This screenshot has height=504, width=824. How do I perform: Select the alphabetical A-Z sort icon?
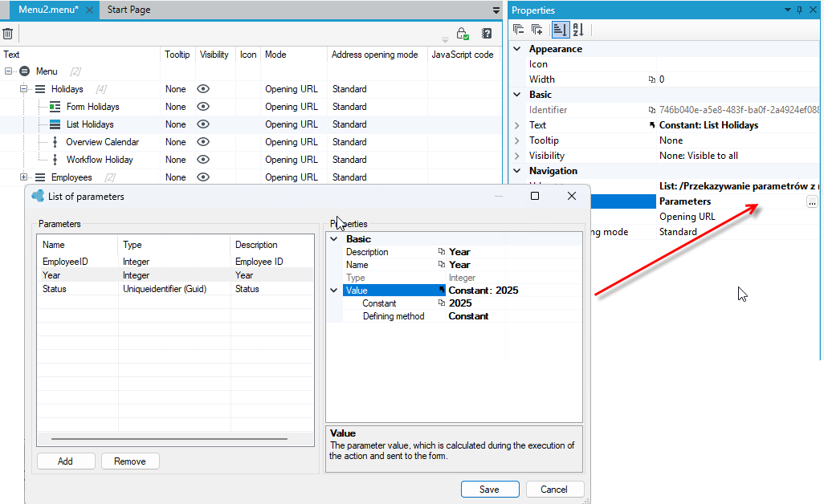[578, 30]
